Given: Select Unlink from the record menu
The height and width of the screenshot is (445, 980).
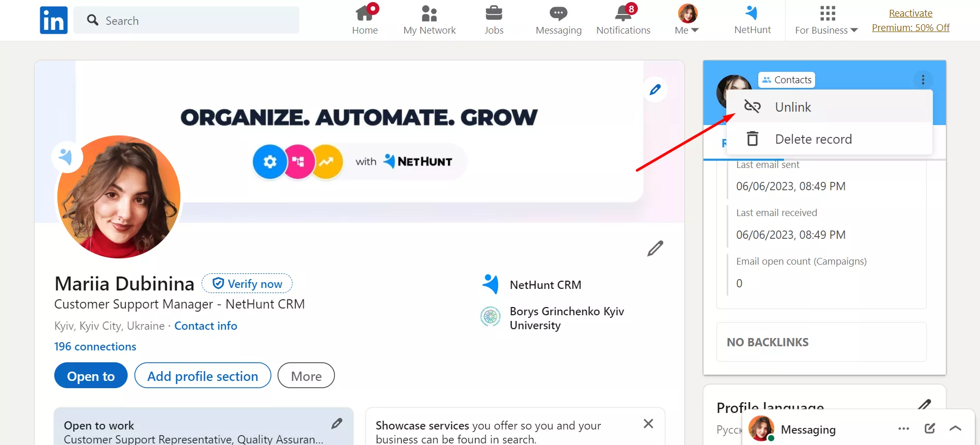Looking at the screenshot, I should point(830,107).
